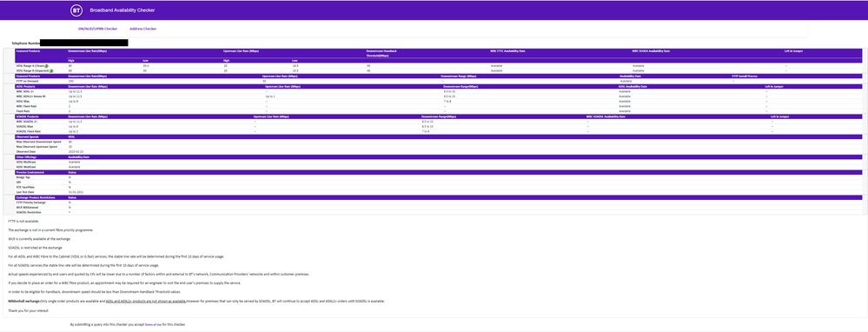Select the WBC ADSL2+ Annex M row label
The image size is (868, 332).
click(x=30, y=96)
